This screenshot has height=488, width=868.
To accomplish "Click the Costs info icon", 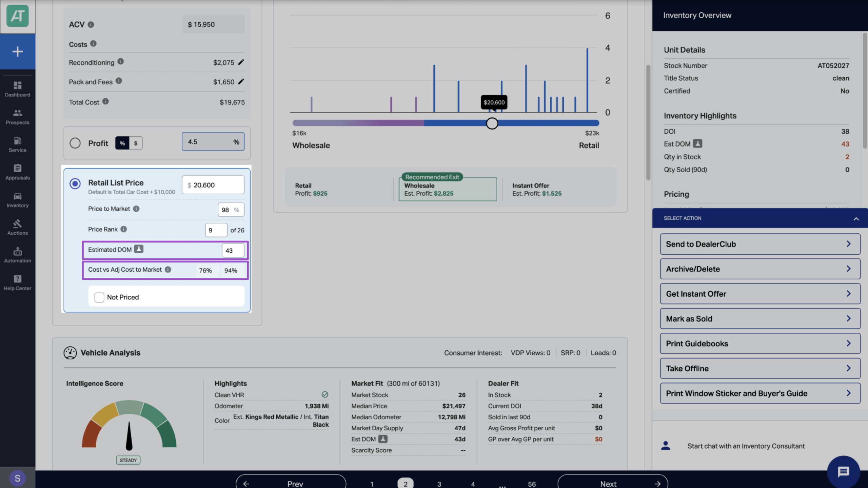I will 93,44.
